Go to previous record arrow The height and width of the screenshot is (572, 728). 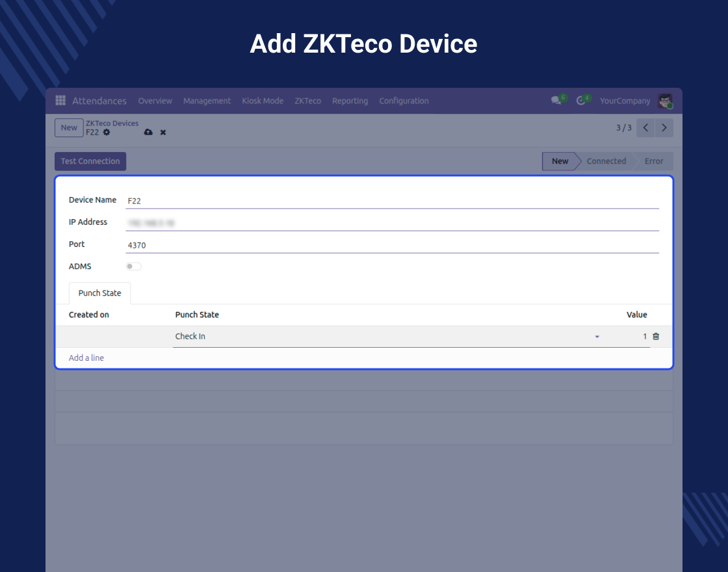coord(645,127)
